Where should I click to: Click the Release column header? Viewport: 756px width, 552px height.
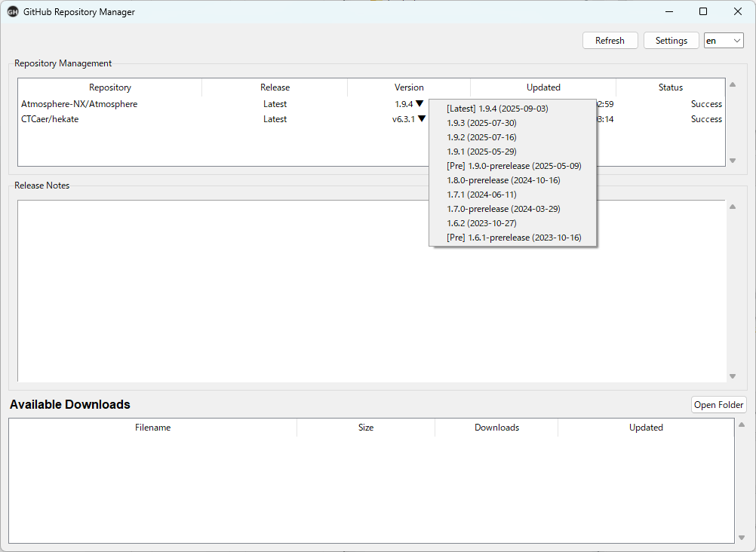tap(275, 87)
